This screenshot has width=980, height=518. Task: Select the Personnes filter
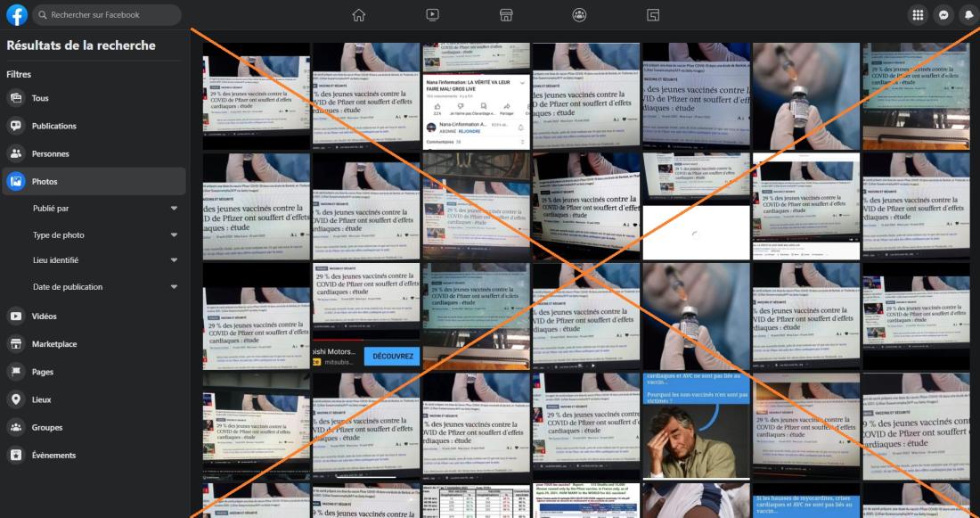94,153
